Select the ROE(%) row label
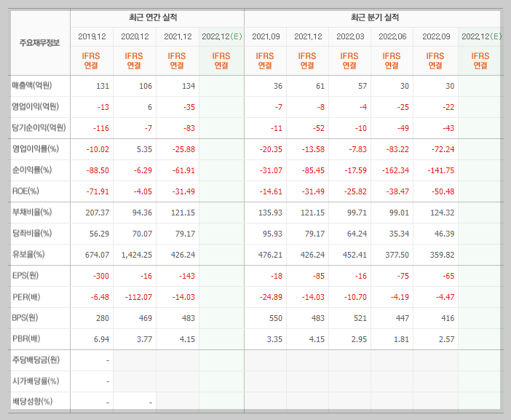Viewport: 511px width, 420px height. click(x=25, y=191)
